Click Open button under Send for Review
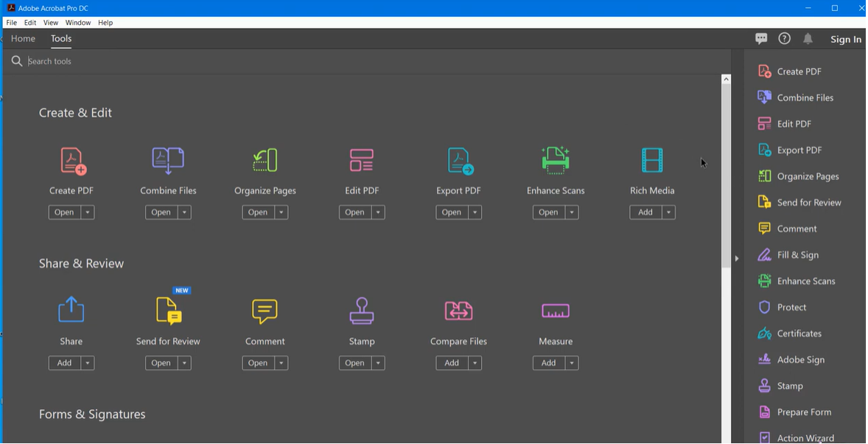Viewport: 868px width, 444px height. (x=161, y=363)
